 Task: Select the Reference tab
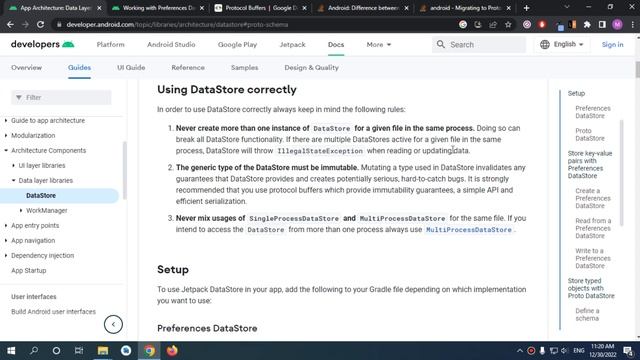point(188,68)
